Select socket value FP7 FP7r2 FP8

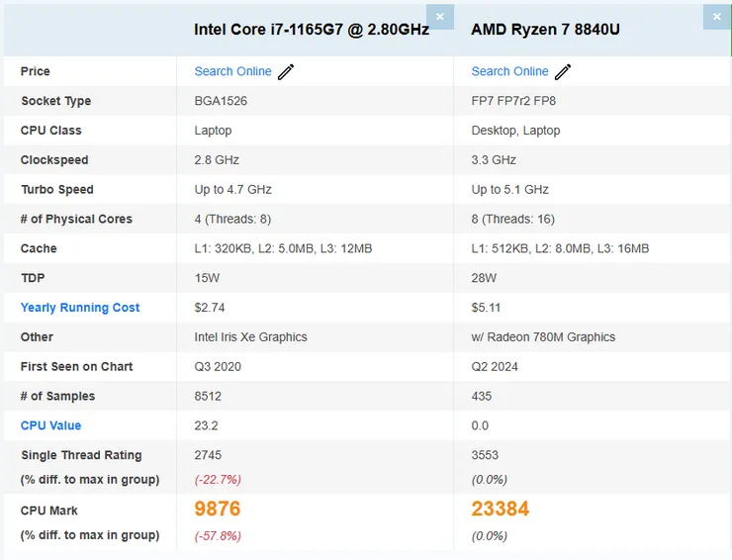[x=513, y=101]
